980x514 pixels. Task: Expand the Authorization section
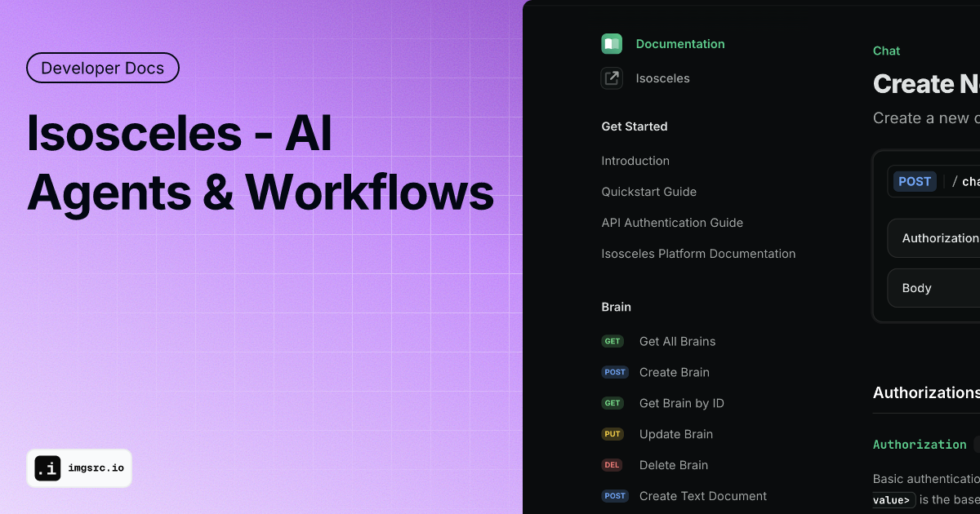coord(933,238)
